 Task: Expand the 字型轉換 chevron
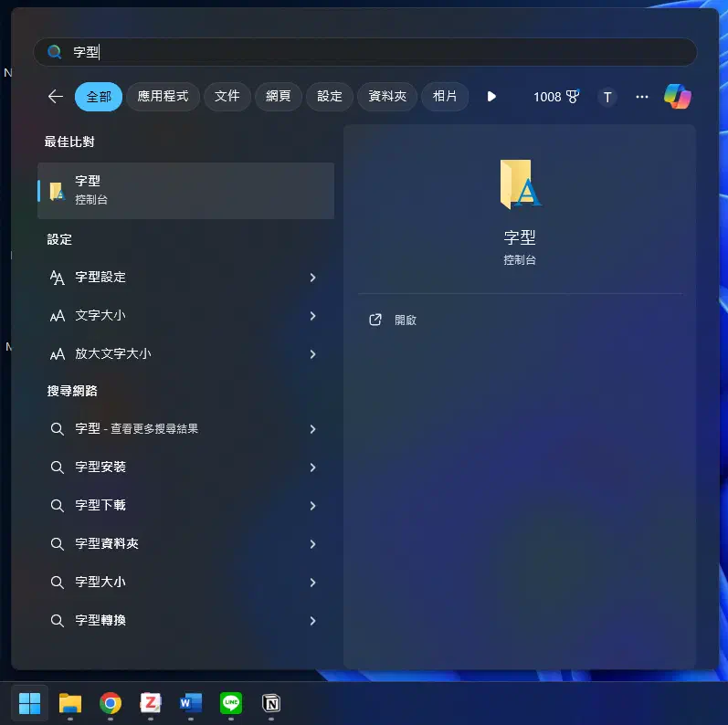pos(312,621)
